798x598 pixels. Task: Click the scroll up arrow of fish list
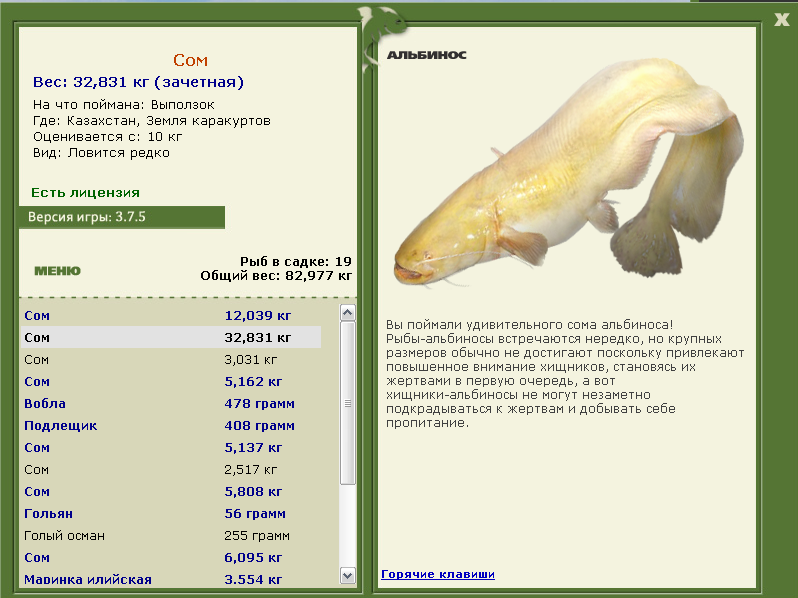[348, 312]
